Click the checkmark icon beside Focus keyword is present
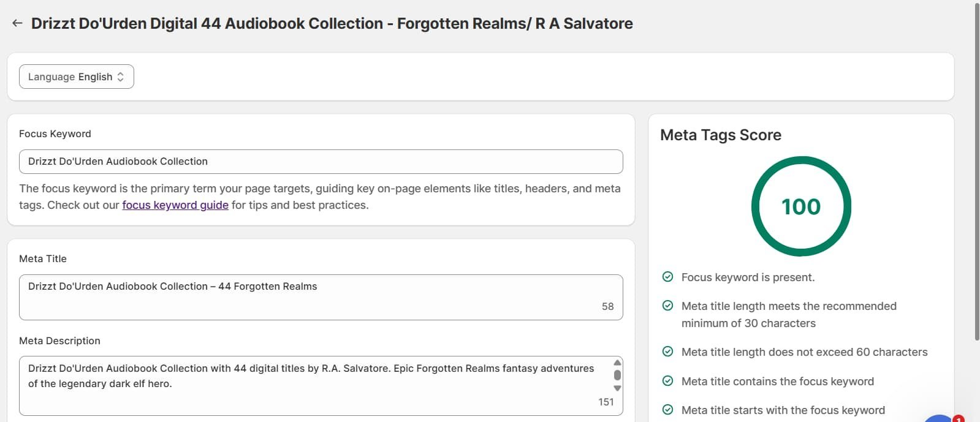Screen dimensions: 980x422 click(x=668, y=277)
